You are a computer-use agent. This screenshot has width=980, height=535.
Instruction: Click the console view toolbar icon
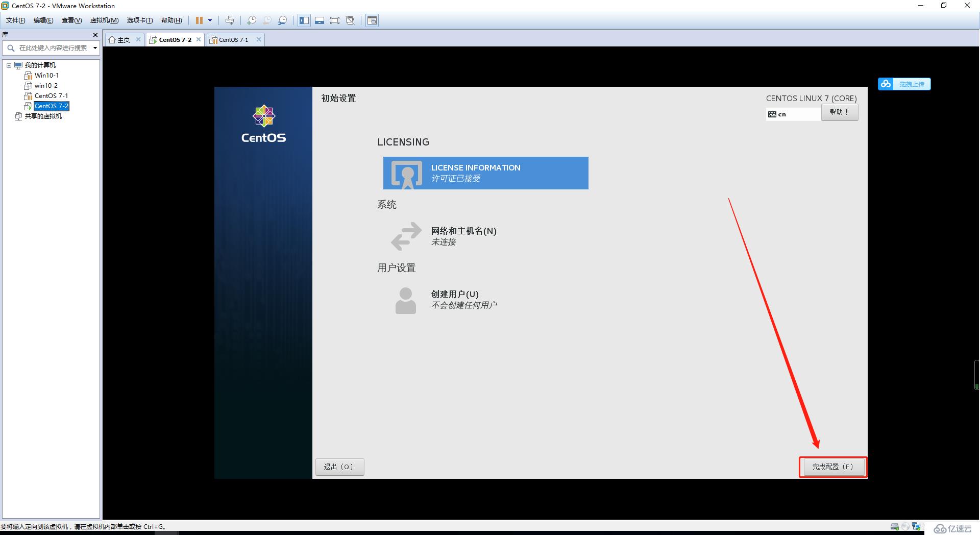372,20
